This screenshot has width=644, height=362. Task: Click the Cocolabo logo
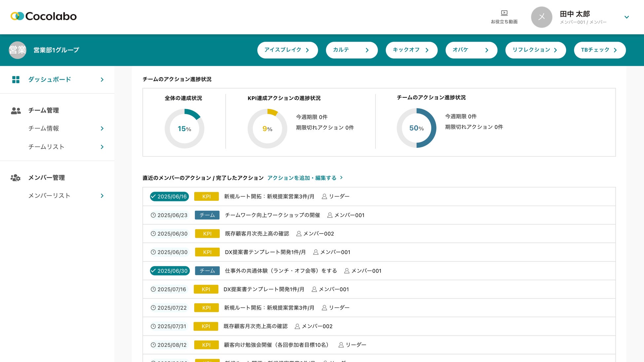(x=44, y=16)
